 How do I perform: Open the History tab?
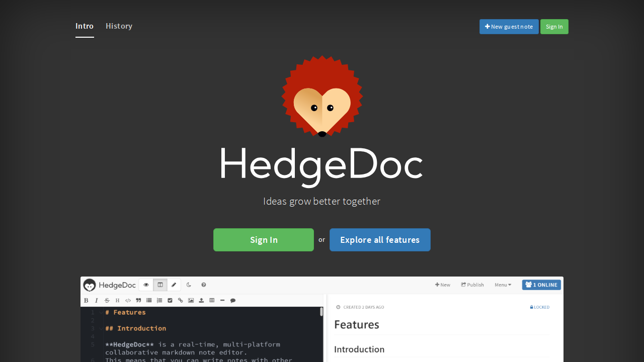tap(119, 26)
